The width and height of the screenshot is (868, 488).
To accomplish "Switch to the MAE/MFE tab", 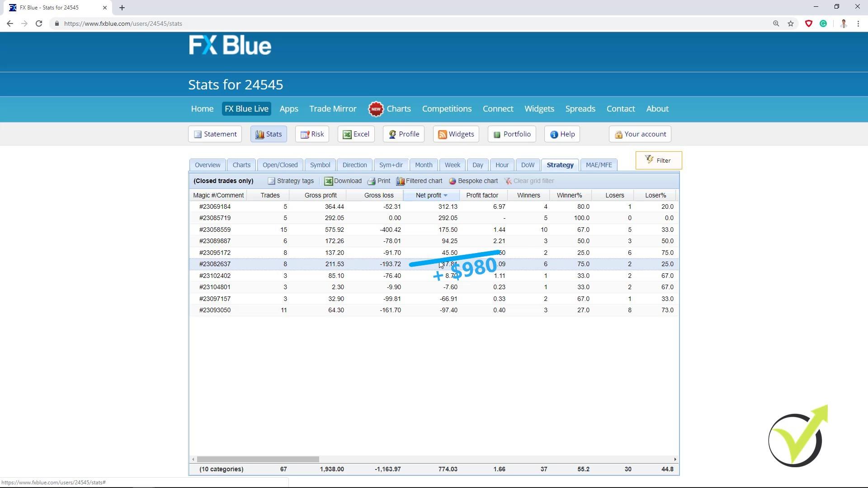I will click(x=599, y=165).
